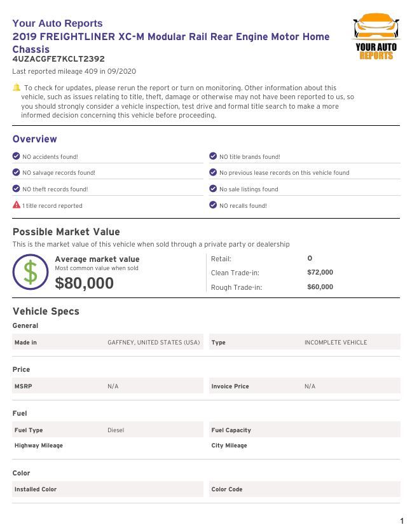Click the VIN 4UZACGFE7KCLT2392 text
Screen dimensions: 412x532
click(58, 58)
